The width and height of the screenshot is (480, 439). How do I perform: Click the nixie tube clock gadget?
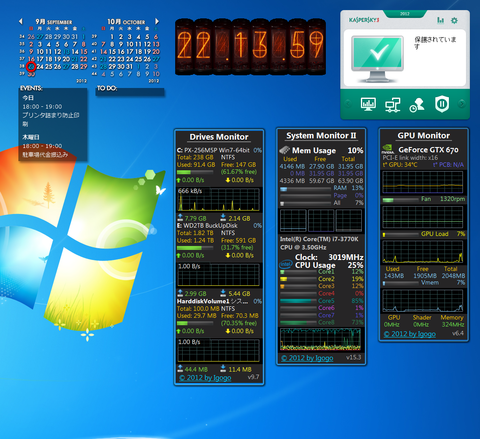tap(250, 47)
